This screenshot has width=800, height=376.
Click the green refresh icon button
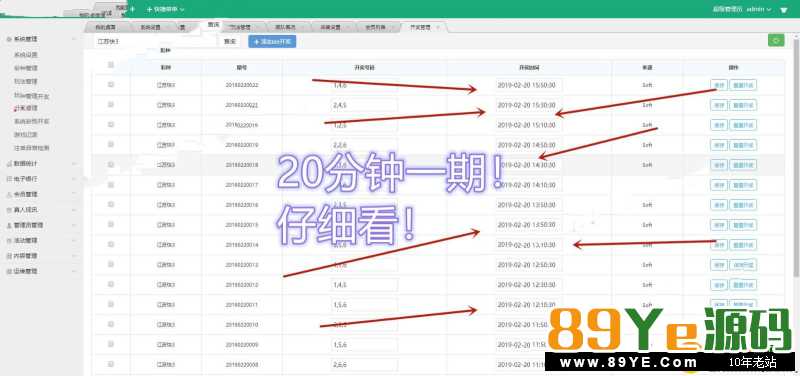pyautogui.click(x=776, y=41)
